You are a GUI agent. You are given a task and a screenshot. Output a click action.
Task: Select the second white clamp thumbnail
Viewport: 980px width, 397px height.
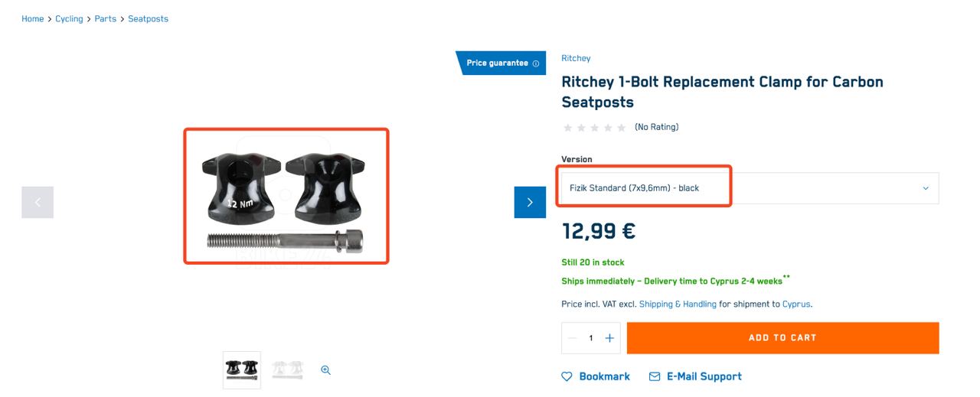pyautogui.click(x=288, y=370)
